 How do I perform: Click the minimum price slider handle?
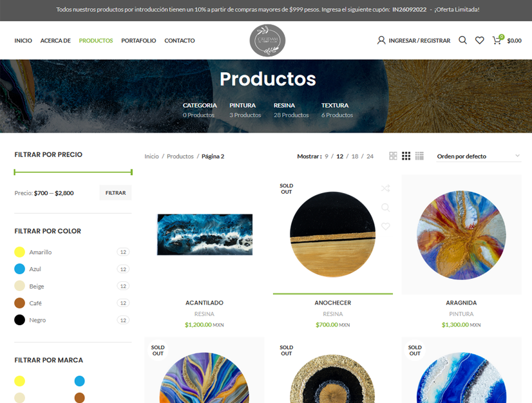coord(15,172)
